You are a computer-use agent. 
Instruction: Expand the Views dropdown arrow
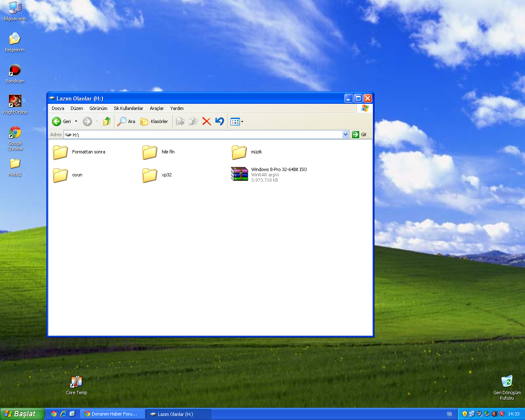[x=242, y=121]
